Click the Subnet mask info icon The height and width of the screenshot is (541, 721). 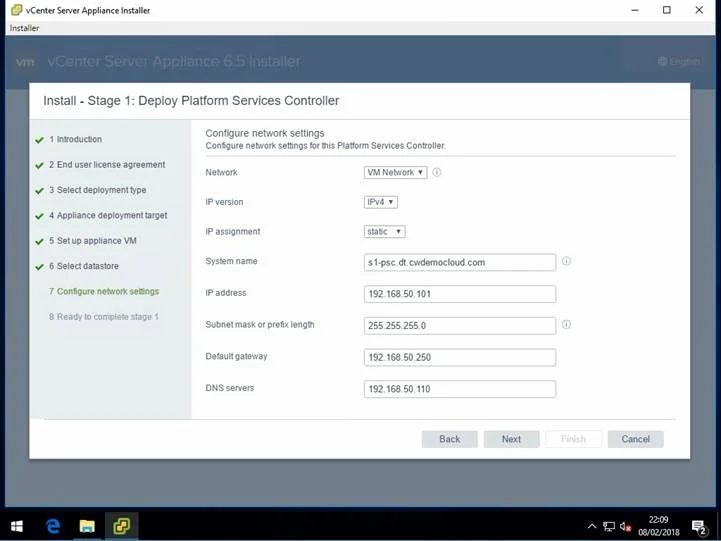pyautogui.click(x=566, y=325)
